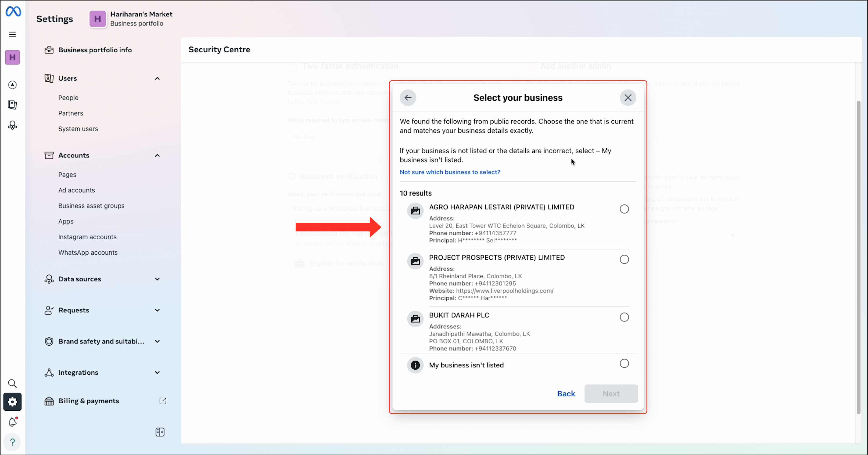Close the Select your business dialog

[x=628, y=98]
